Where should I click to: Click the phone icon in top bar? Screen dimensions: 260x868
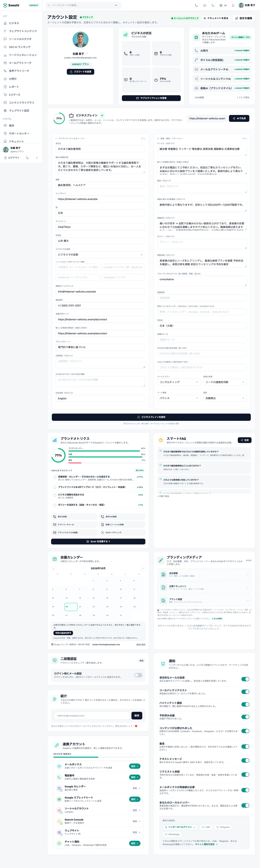click(196, 5)
